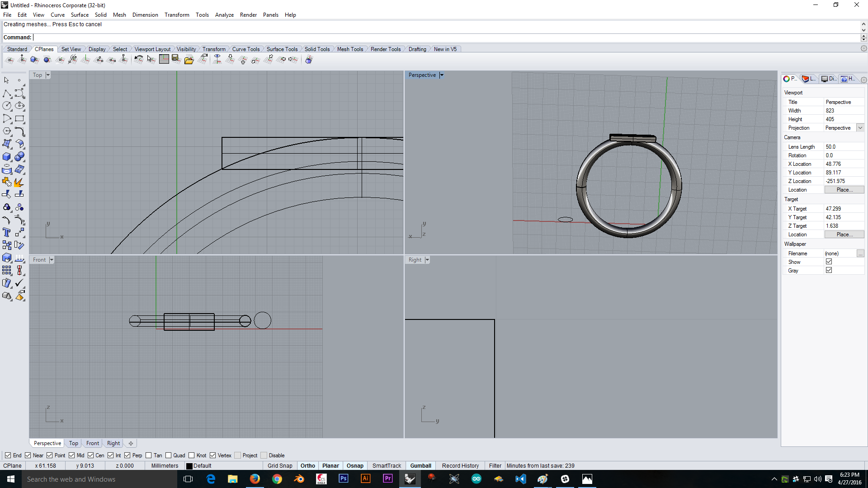The image size is (868, 488).
Task: Activate the Explode tool
Action: click(x=19, y=182)
